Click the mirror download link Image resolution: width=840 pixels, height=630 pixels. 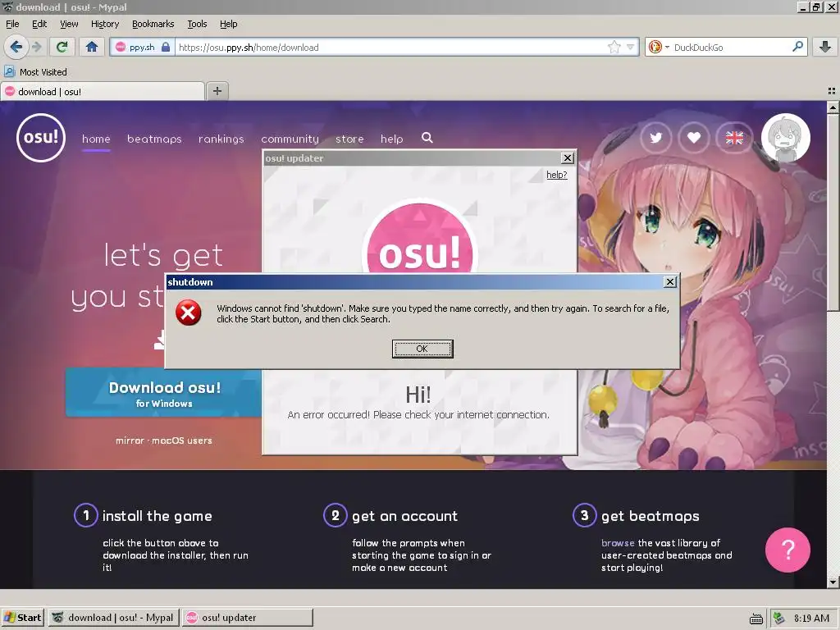[130, 441]
